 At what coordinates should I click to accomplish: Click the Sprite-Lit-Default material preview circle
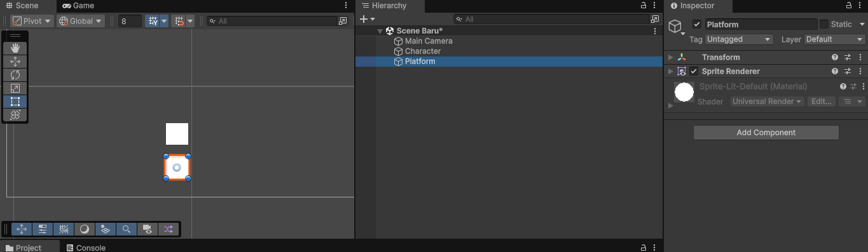pyautogui.click(x=684, y=92)
